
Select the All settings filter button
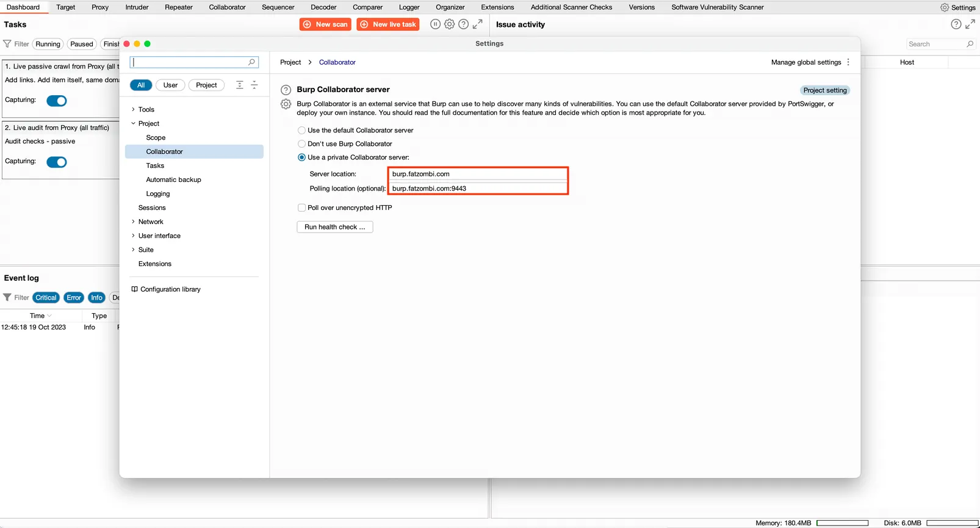(141, 85)
